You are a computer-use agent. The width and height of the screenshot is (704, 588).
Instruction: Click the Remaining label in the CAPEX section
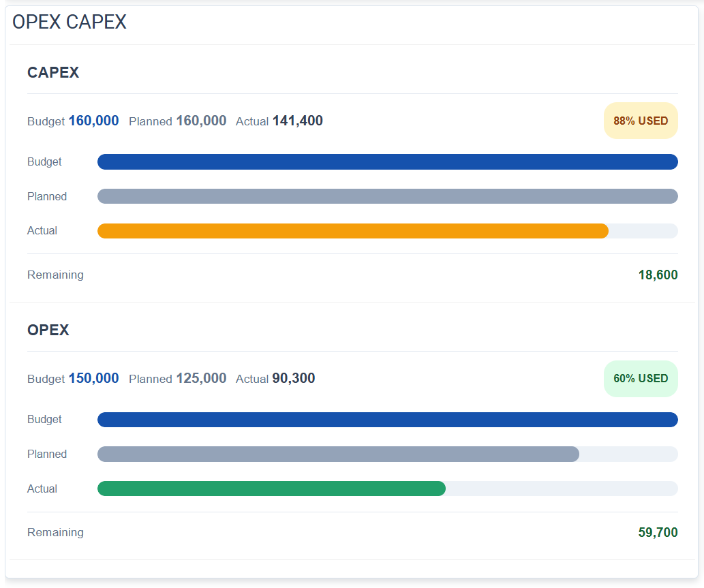pos(55,275)
